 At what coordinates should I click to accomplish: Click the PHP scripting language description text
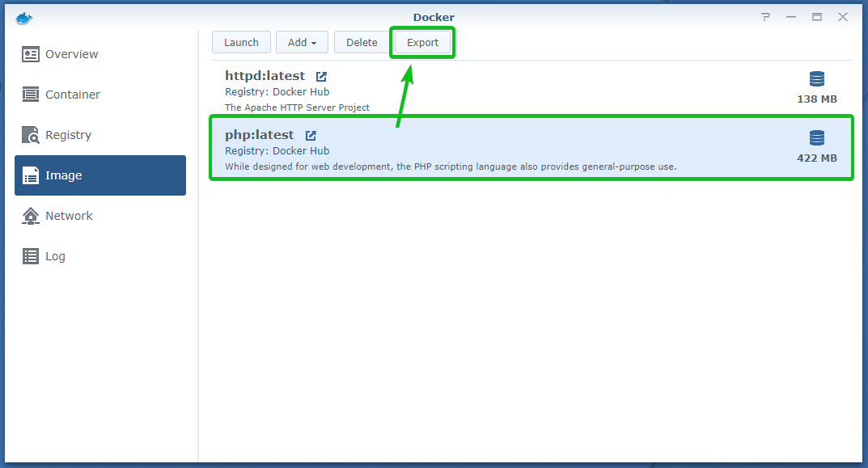[x=451, y=167]
